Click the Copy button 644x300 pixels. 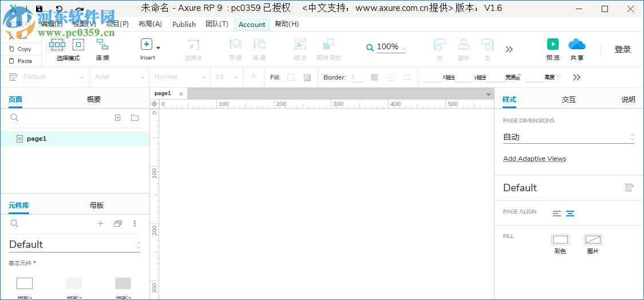coord(20,49)
